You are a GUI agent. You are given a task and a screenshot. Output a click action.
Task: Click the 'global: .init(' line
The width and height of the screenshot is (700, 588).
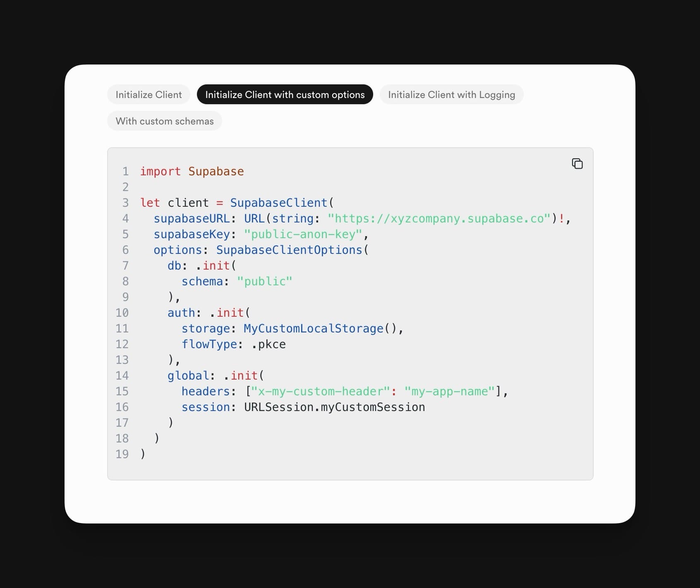216,375
